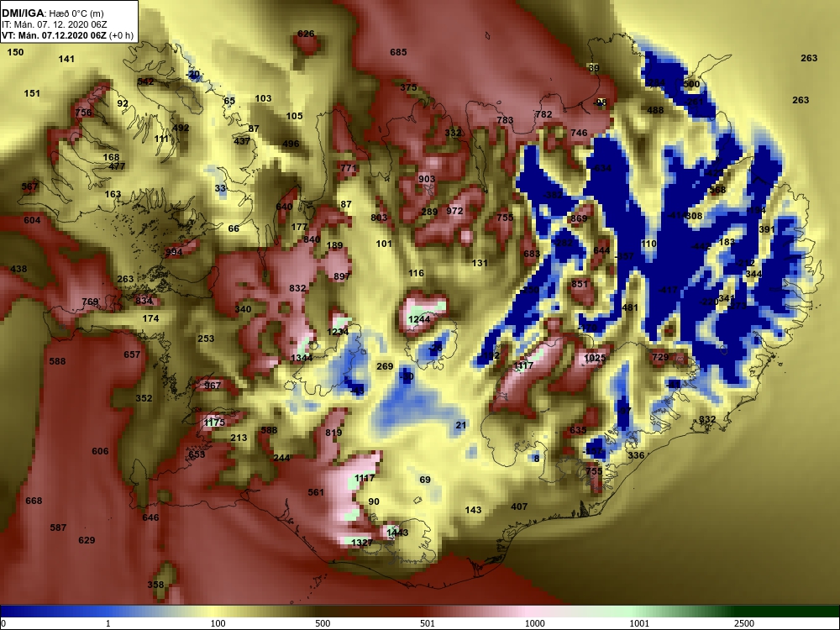Viewport: 840px width, 630px height.
Task: Click the legend label 501
Action: [428, 623]
